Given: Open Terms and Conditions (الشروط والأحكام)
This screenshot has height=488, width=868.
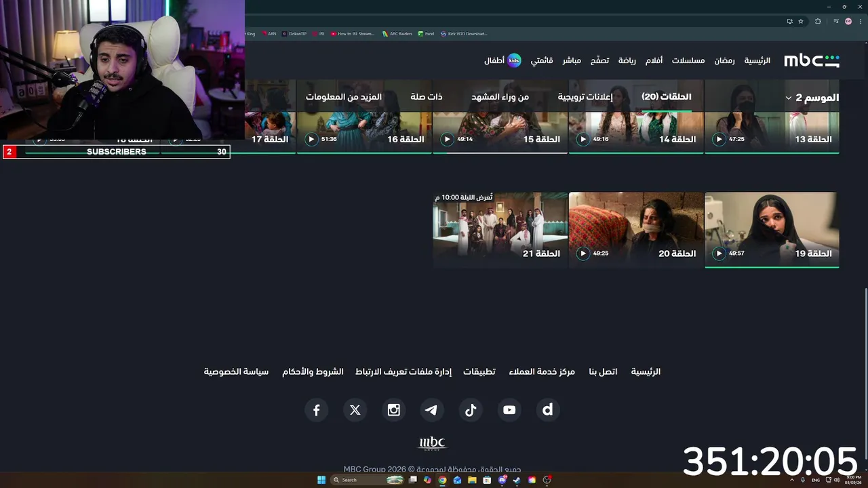Looking at the screenshot, I should pos(313,371).
